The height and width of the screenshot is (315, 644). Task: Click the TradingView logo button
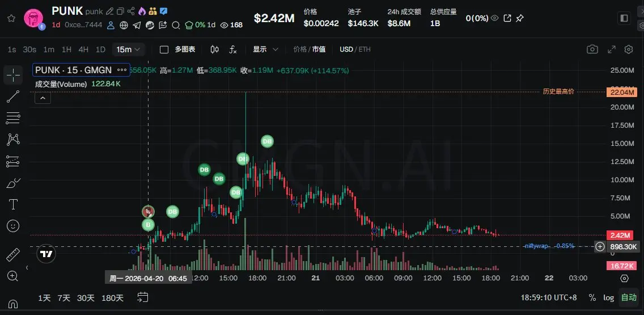tap(46, 254)
